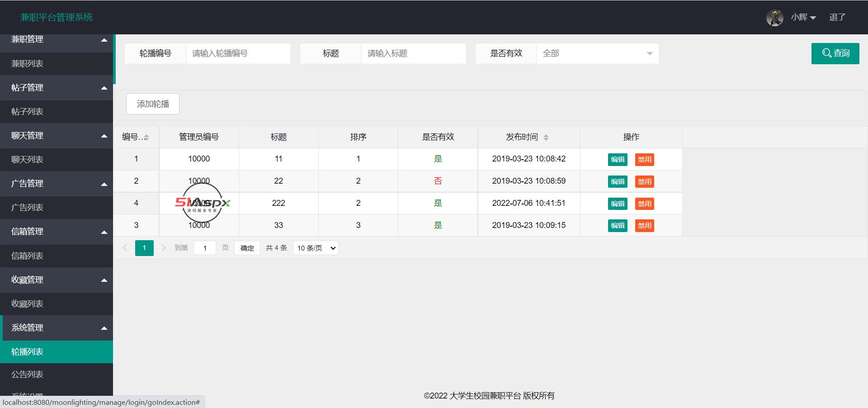Open 收藏列表 in sidebar
The image size is (868, 408).
pyautogui.click(x=57, y=304)
